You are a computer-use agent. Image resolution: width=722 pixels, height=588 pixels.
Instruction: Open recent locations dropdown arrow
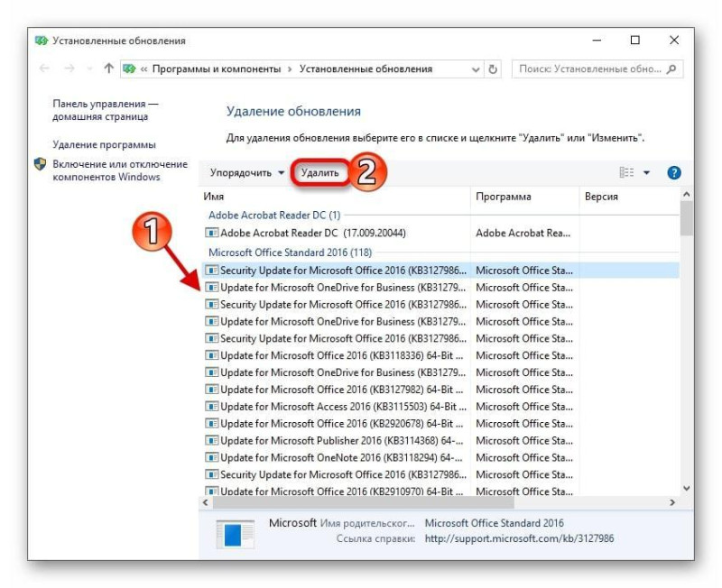pos(89,69)
